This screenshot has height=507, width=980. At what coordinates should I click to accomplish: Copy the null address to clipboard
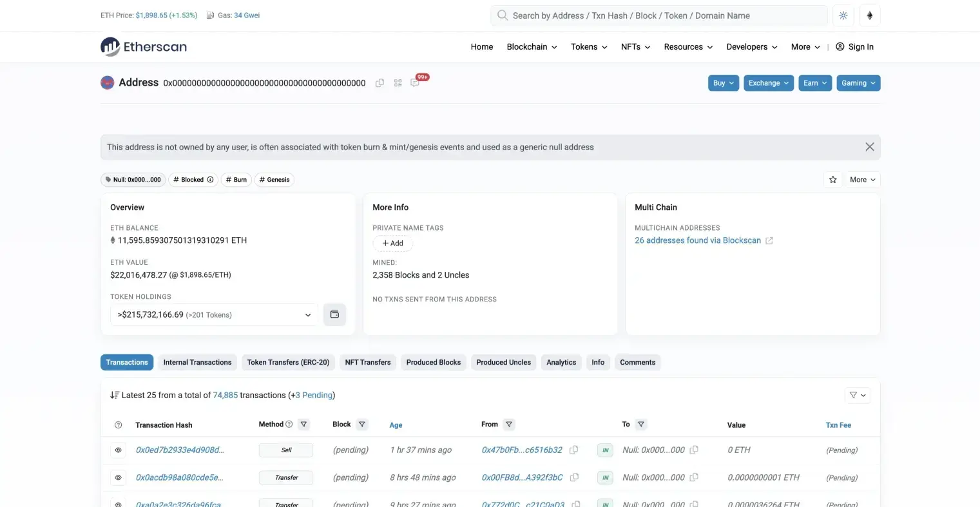click(380, 83)
